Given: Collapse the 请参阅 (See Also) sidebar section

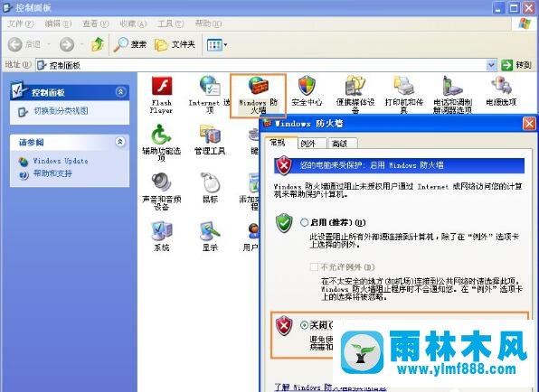Looking at the screenshot, I should click(120, 142).
